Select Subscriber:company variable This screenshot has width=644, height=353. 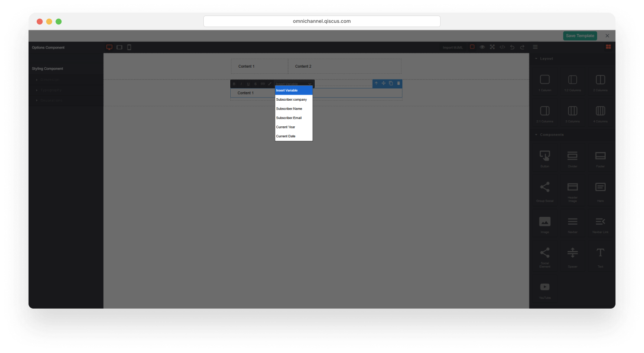294,99
